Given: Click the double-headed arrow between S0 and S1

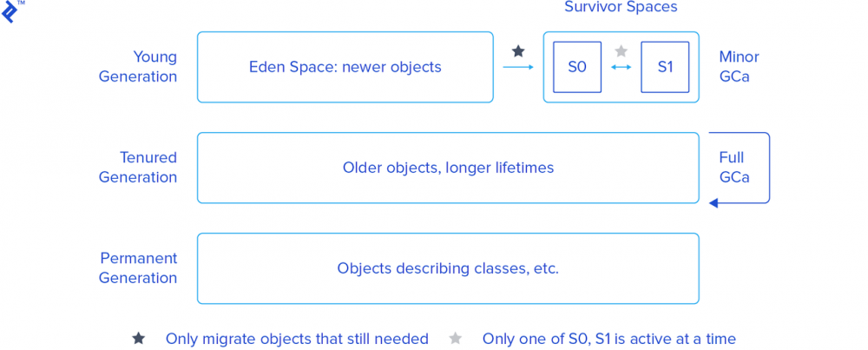Looking at the screenshot, I should pos(621,67).
